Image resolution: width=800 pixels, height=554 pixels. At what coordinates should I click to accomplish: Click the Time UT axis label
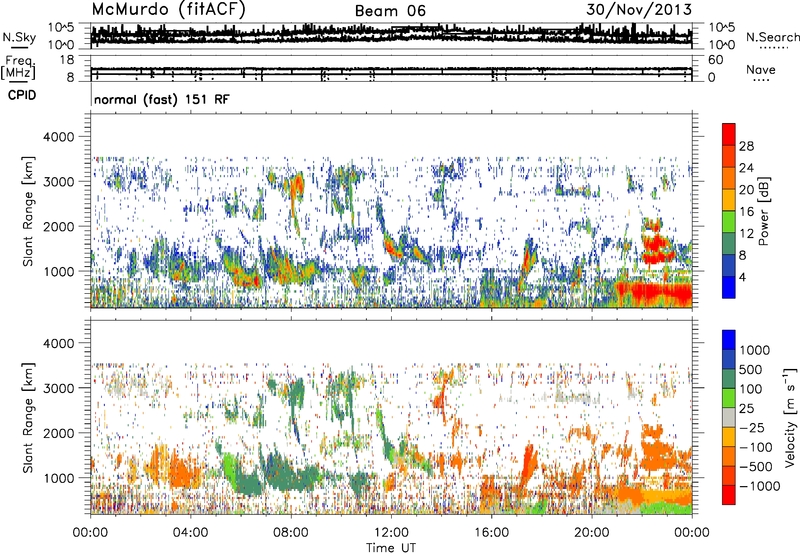coord(391,548)
